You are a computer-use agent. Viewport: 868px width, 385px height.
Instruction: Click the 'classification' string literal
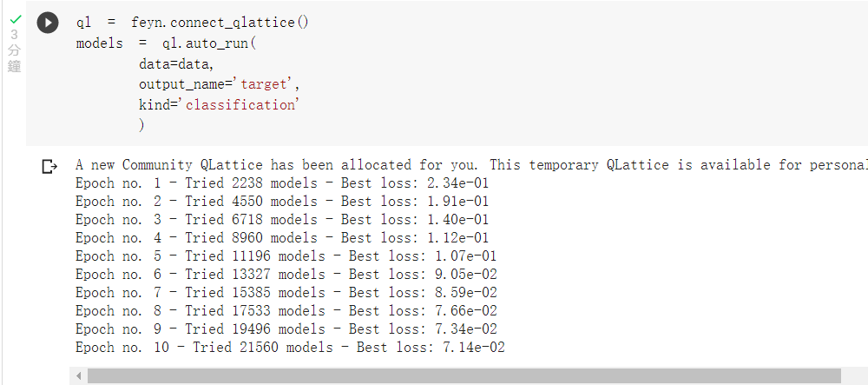point(240,104)
